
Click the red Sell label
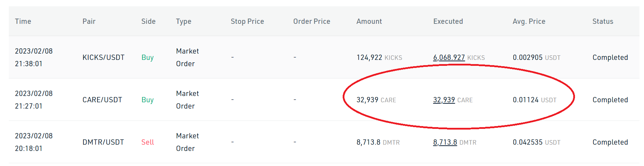click(148, 142)
